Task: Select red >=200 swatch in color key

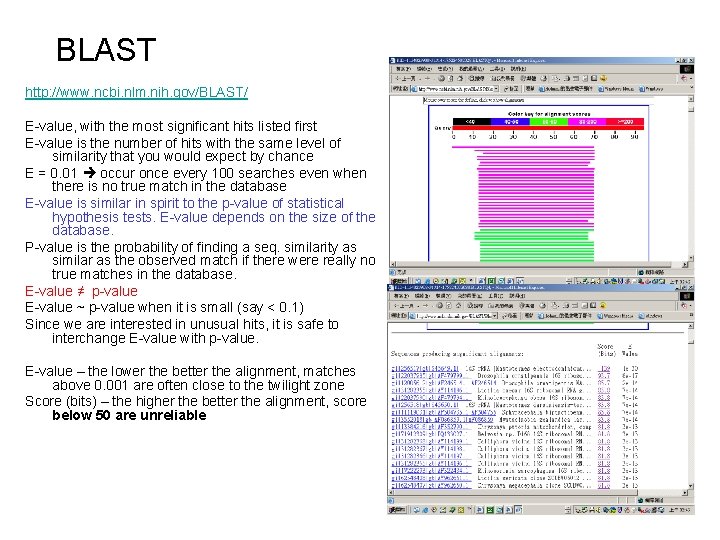Action: tap(625, 122)
